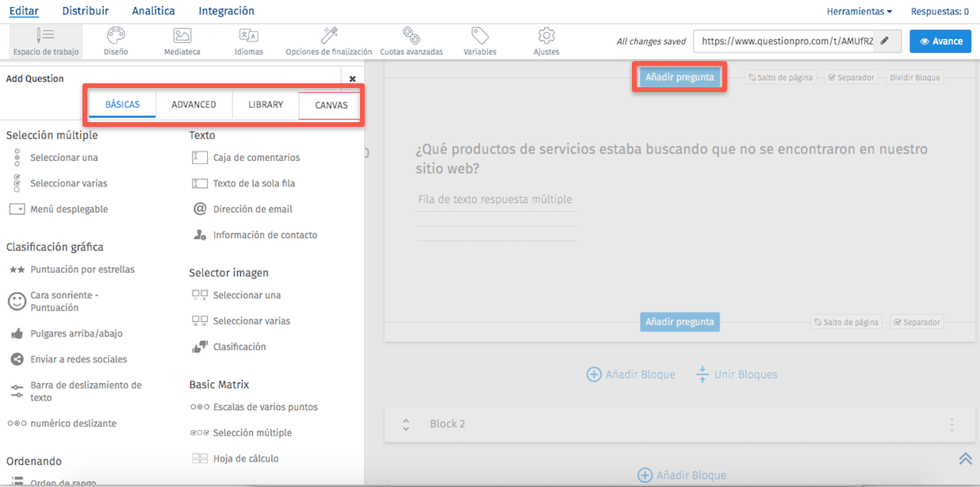980x487 pixels.
Task: Click the Block 2 title
Action: coord(448,424)
